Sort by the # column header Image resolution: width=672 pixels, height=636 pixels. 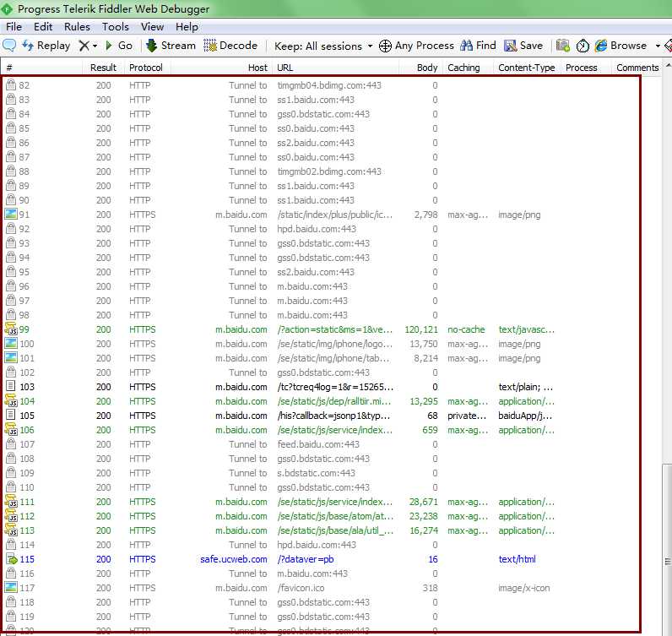[41, 68]
